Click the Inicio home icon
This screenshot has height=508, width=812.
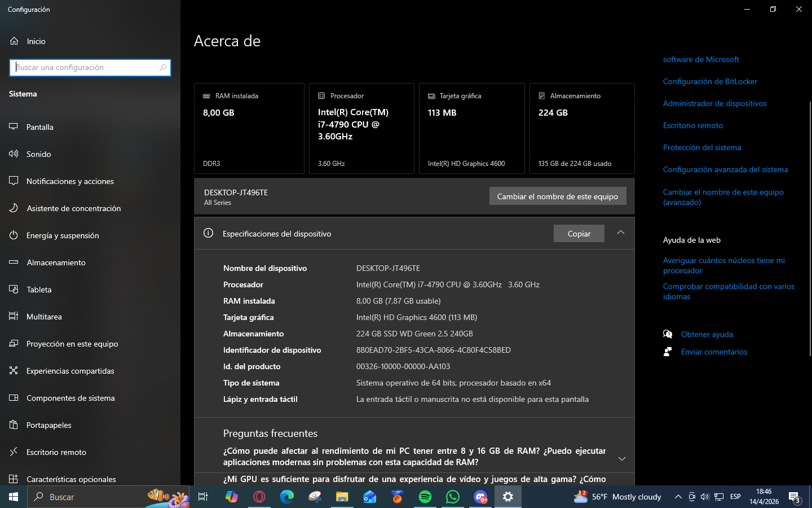coord(14,41)
